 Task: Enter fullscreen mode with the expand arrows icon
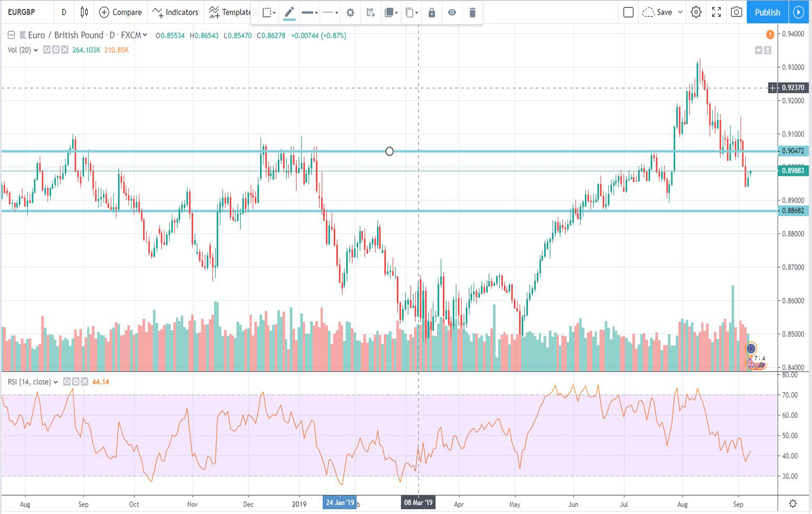coord(716,11)
